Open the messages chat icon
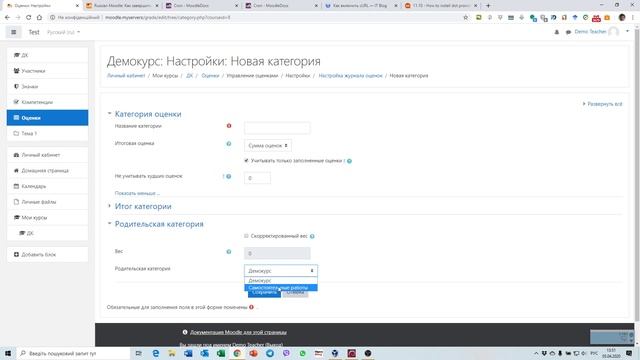 tap(568, 32)
